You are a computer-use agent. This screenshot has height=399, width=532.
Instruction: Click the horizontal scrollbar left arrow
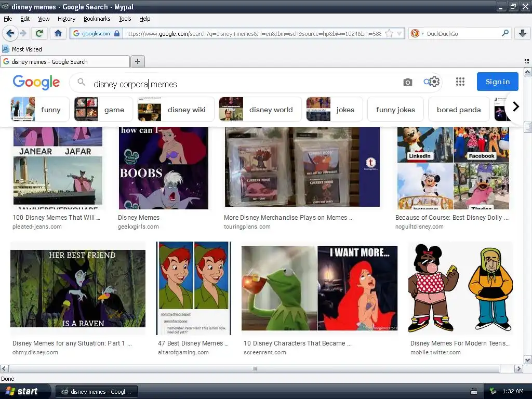pos(4,368)
